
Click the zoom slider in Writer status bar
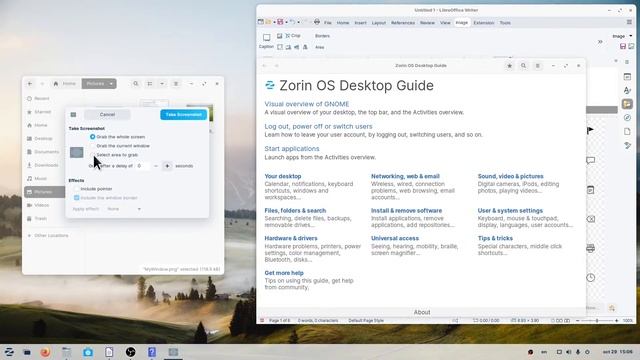point(597,321)
